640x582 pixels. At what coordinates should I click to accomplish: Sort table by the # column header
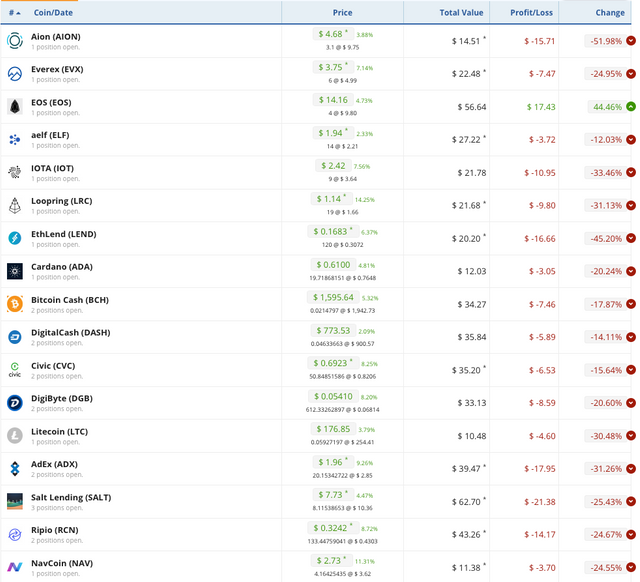click(14, 13)
